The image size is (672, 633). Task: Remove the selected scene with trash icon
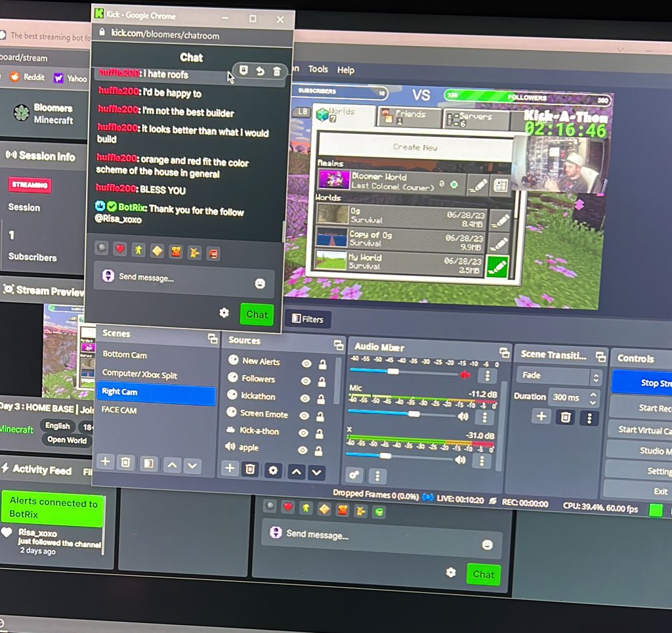point(125,462)
